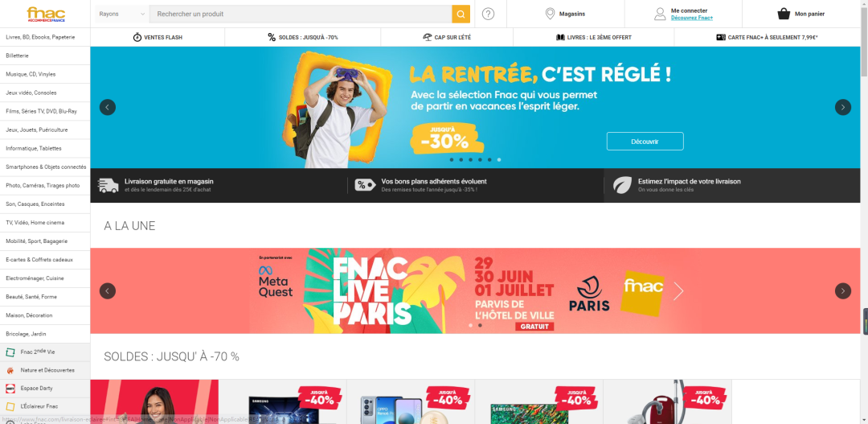868x424 pixels.
Task: Open the help question mark icon
Action: (488, 14)
